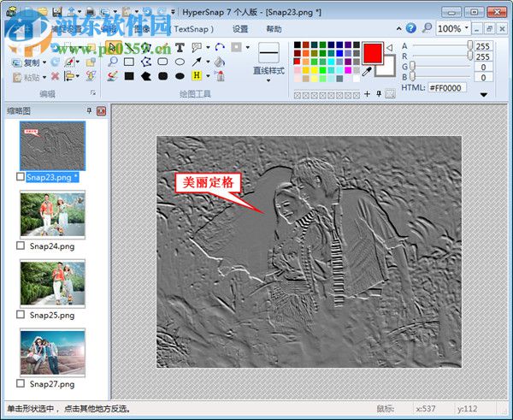Adjust the G green slider handle

pyautogui.click(x=413, y=67)
